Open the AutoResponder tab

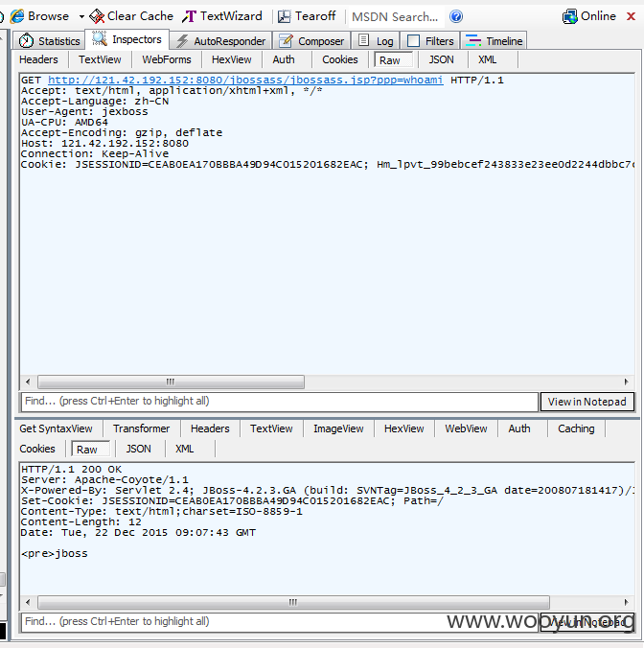click(221, 41)
